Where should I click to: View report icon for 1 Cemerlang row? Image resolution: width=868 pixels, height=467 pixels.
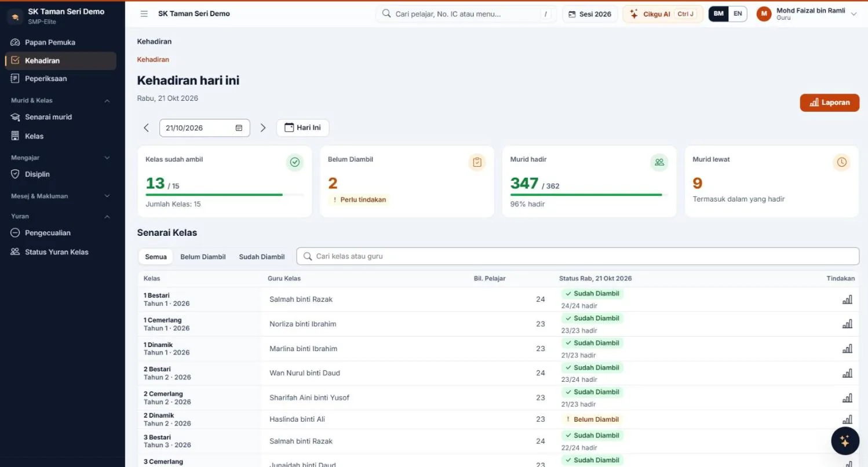[847, 324]
